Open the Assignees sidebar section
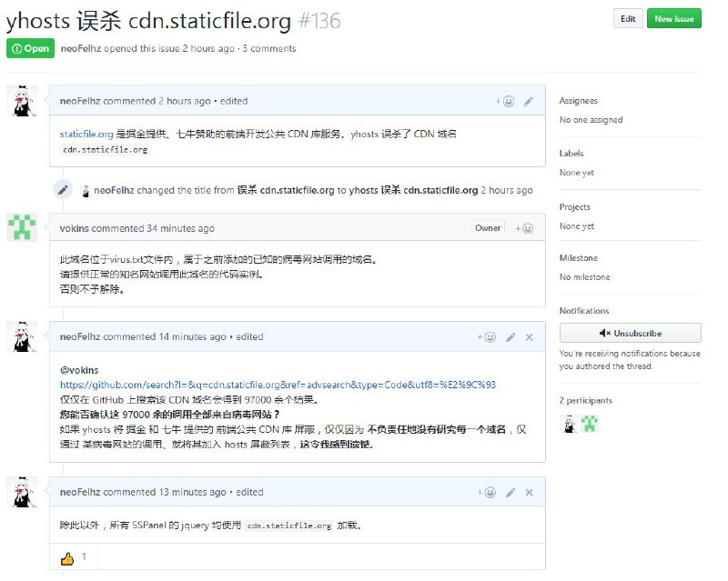Image resolution: width=728 pixels, height=581 pixels. pyautogui.click(x=579, y=101)
